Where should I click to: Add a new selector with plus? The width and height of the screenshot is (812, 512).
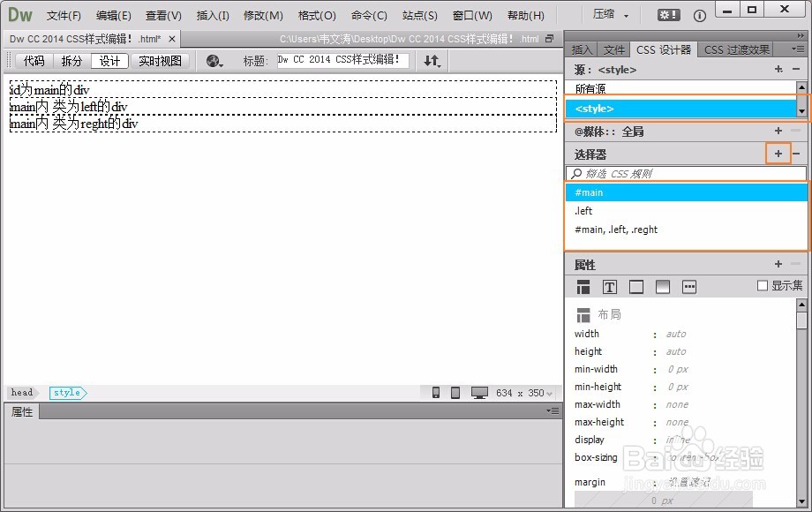tap(778, 154)
